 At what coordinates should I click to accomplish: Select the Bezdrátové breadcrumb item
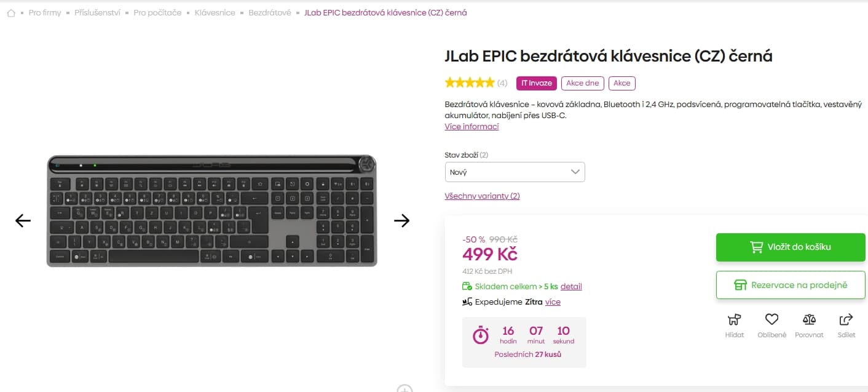pos(269,12)
